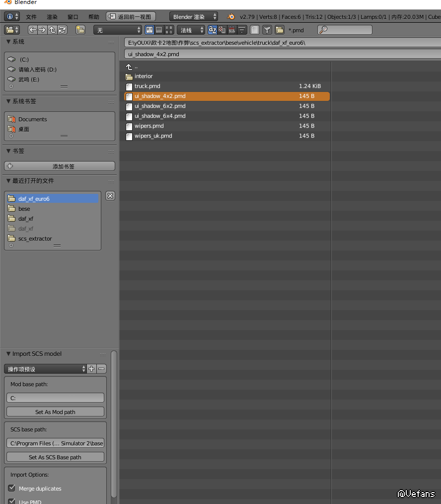Click Set As SCS Base path button
Viewport: 441px width, 504px height.
55,457
